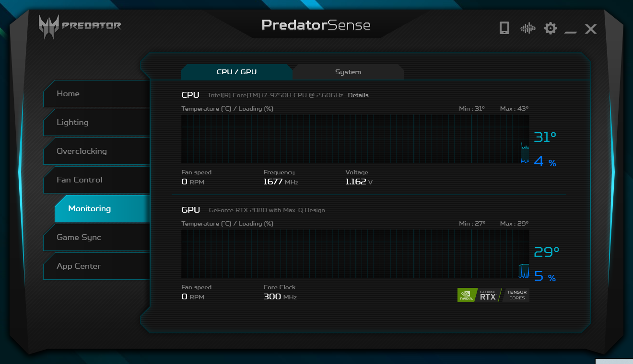Select the Monitoring section

(102, 208)
